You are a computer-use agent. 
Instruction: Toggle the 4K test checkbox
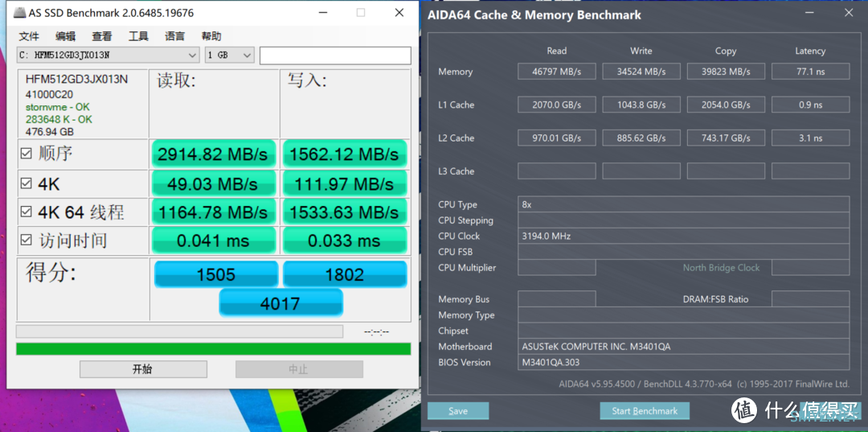[26, 183]
